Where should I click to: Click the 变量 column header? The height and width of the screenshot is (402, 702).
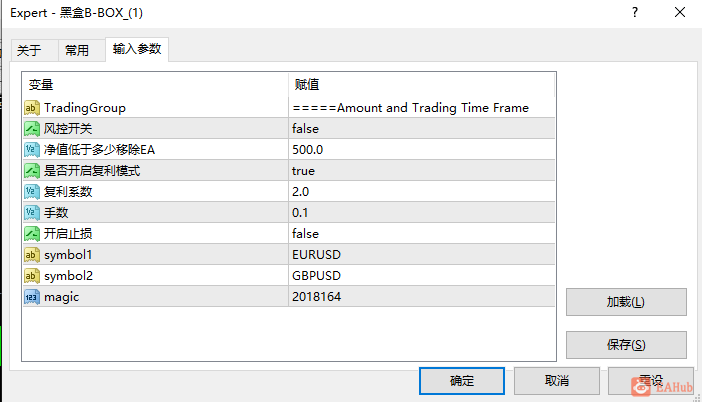[155, 85]
